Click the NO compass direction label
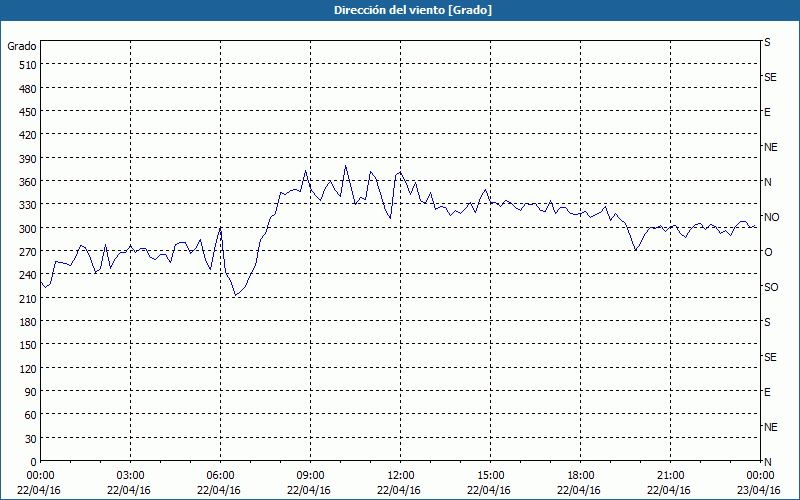 pyautogui.click(x=771, y=217)
